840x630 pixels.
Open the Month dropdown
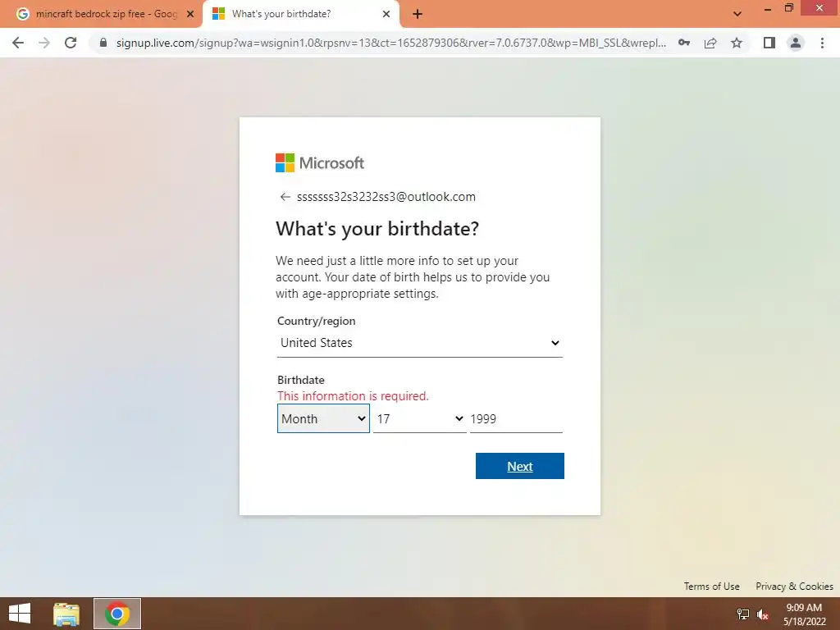pos(323,419)
